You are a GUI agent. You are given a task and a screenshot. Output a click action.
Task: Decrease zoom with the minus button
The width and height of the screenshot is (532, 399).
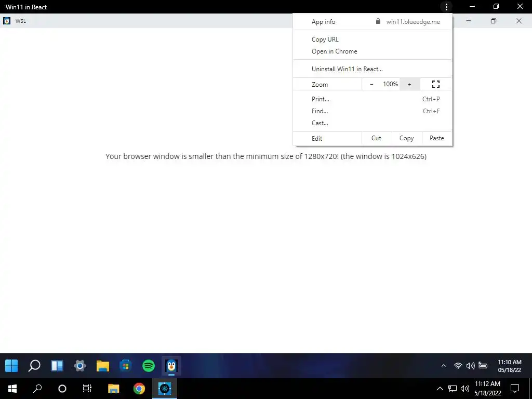click(x=371, y=84)
